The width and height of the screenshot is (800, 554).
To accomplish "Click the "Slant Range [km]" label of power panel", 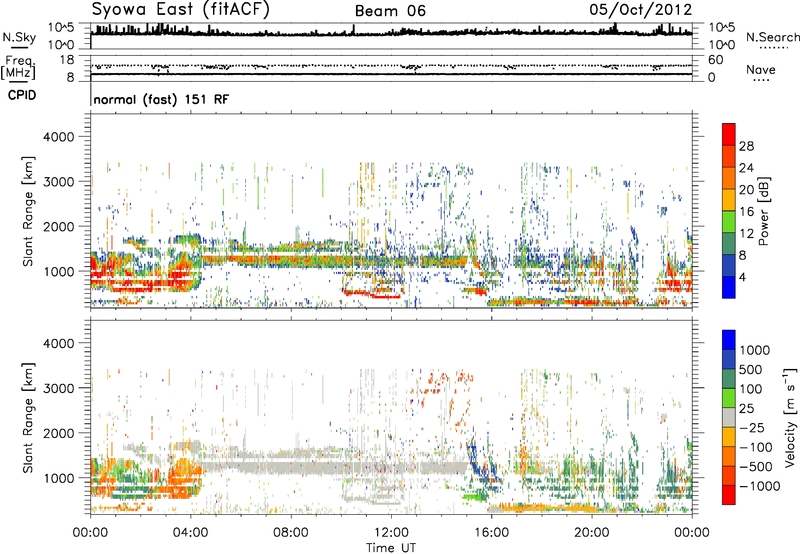I will point(28,211).
